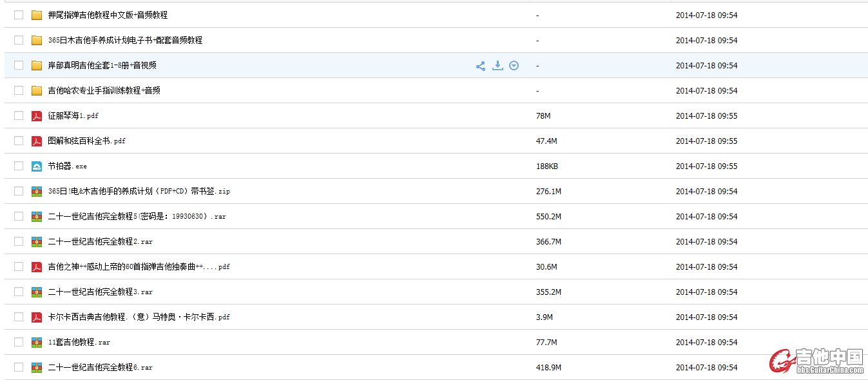The image size is (868, 380).
Task: Click 365日!电&木吉他手的养成计划 zip filename
Action: tap(139, 191)
